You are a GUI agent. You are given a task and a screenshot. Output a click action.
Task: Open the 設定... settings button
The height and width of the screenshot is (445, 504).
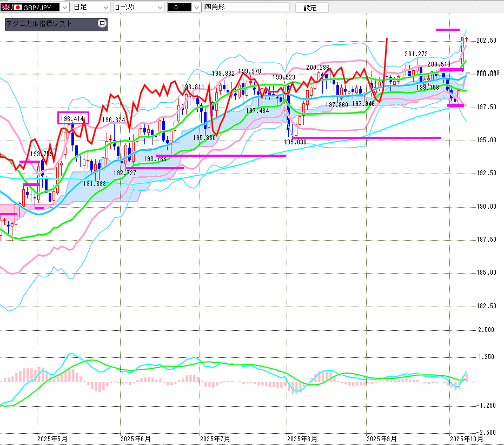pos(311,8)
